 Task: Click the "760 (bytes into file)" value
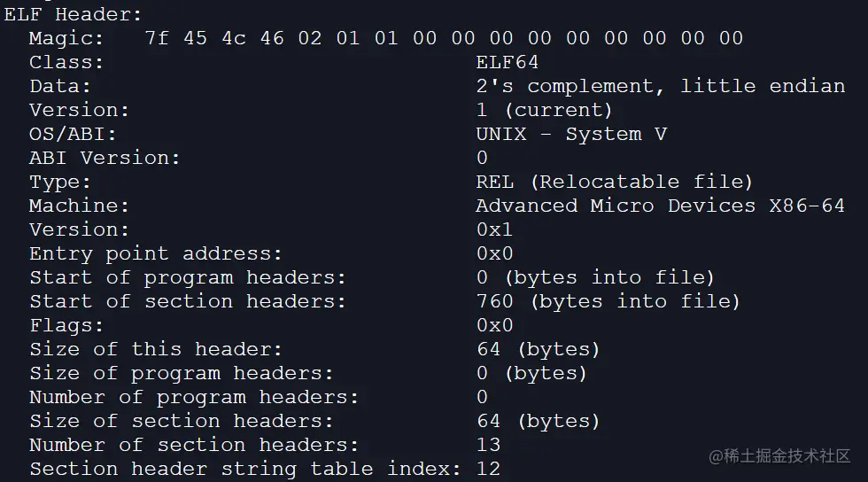click(x=608, y=301)
